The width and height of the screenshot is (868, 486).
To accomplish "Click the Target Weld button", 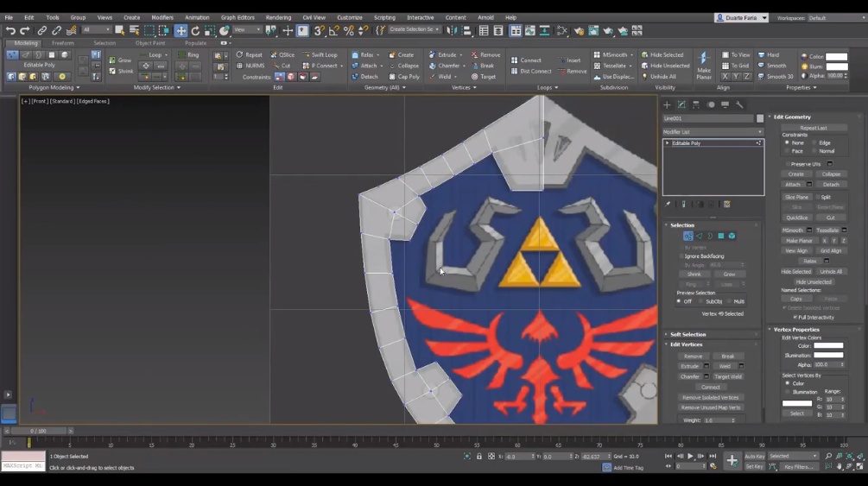I will coord(727,377).
